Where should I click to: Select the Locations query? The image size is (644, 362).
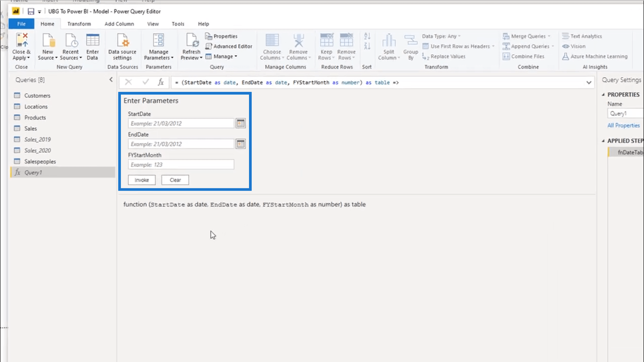[x=63, y=107]
